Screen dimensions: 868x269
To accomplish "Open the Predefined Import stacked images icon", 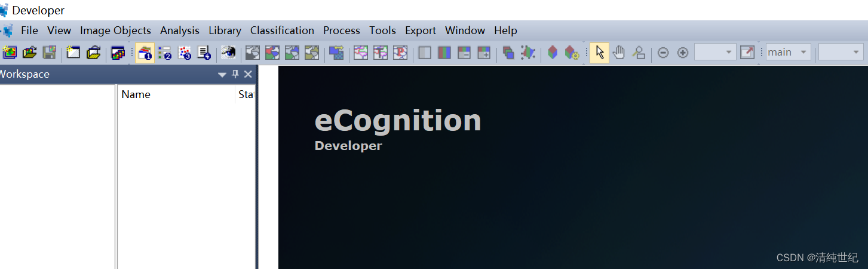I will coord(118,53).
